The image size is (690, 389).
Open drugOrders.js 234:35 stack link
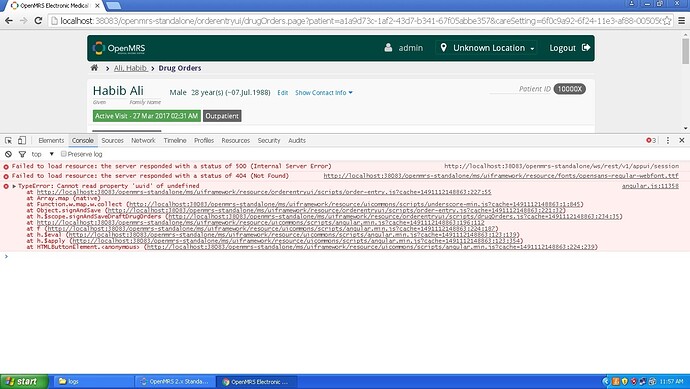[x=394, y=217]
